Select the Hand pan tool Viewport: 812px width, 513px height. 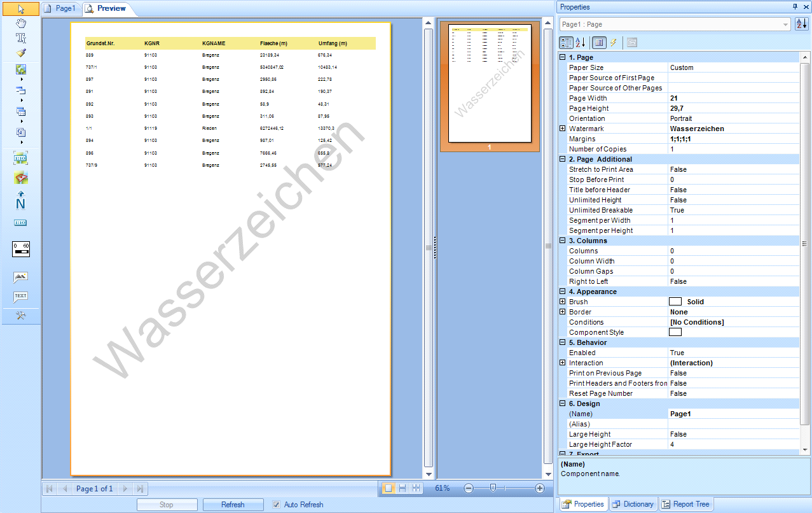coord(21,24)
